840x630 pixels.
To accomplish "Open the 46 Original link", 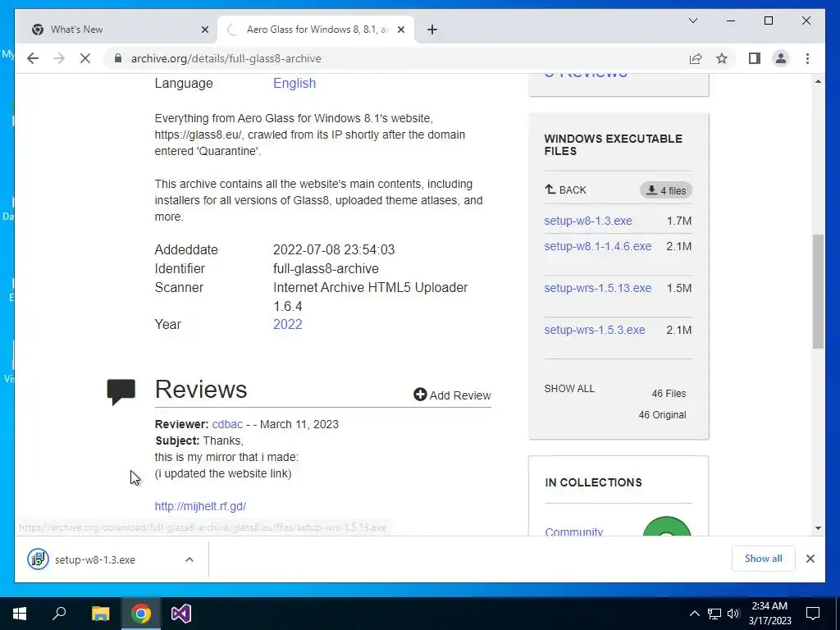I will [662, 415].
